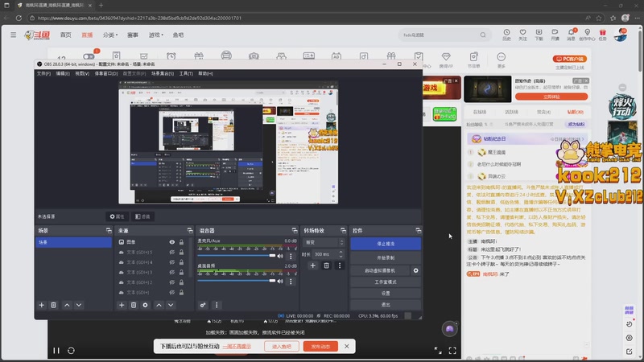Open the 创作中心 icon

pos(587,35)
